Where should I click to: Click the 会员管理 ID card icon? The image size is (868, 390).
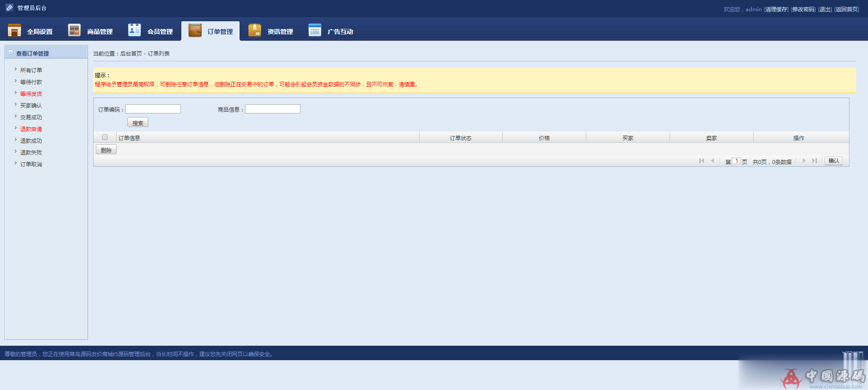pos(134,30)
